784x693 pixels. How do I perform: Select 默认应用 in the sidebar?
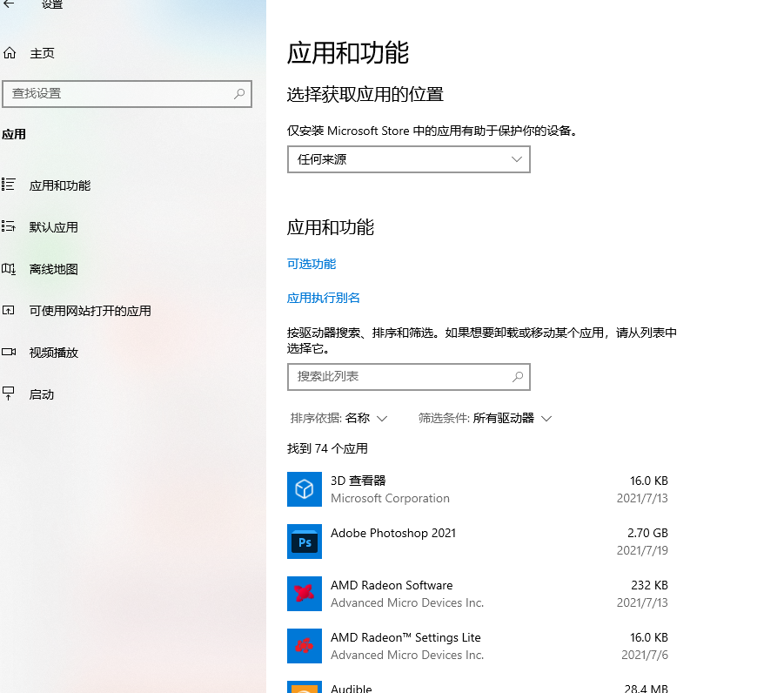pos(53,227)
